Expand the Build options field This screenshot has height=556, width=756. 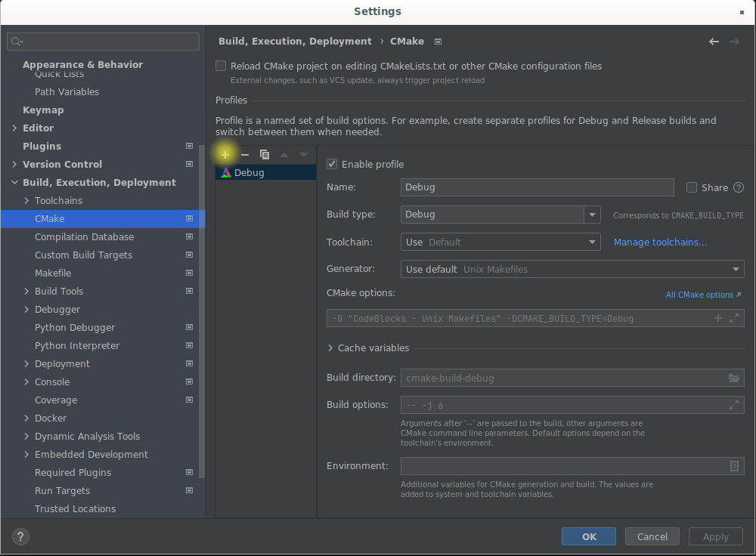(x=734, y=405)
